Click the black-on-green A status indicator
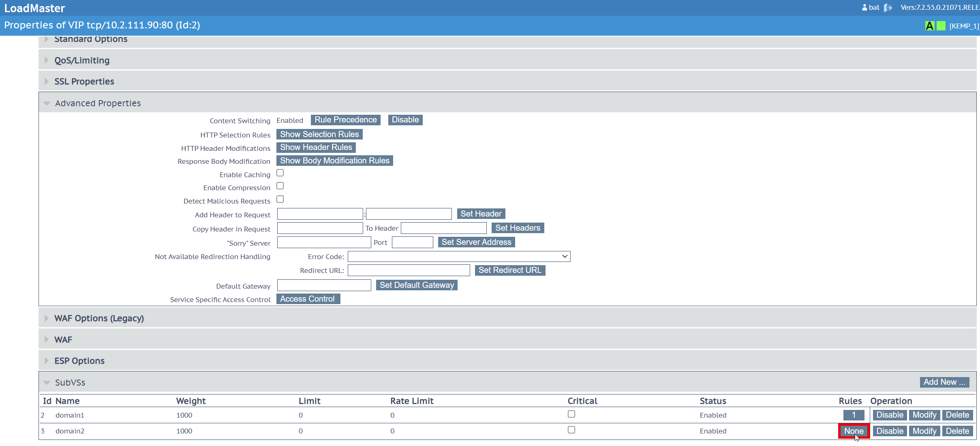Viewport: 980px width, 446px height. pos(930,26)
